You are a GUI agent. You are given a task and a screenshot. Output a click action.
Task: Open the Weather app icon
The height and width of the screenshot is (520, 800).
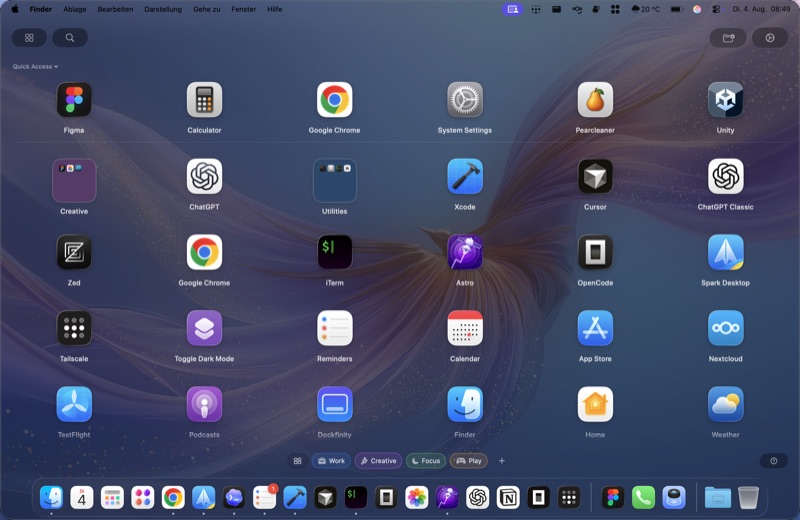click(725, 404)
